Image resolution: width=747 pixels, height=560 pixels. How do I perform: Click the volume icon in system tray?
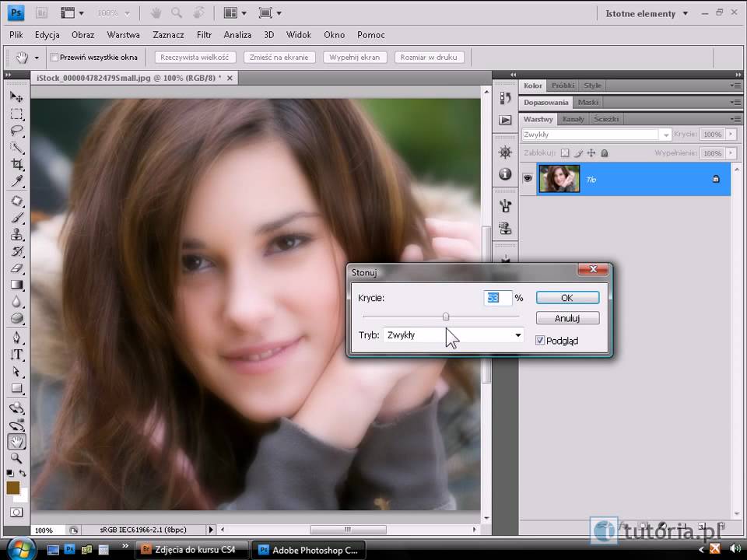pyautogui.click(x=735, y=550)
